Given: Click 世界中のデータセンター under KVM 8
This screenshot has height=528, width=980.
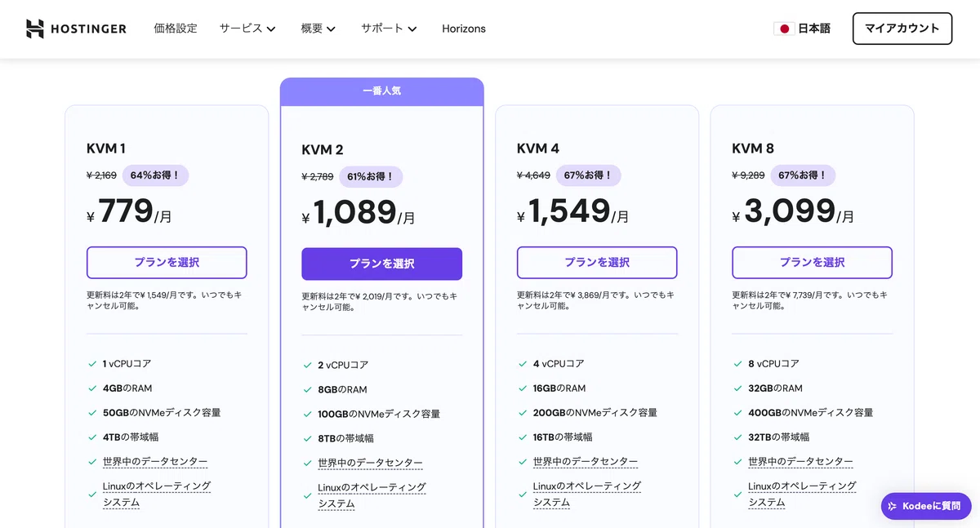Looking at the screenshot, I should pos(800,462).
